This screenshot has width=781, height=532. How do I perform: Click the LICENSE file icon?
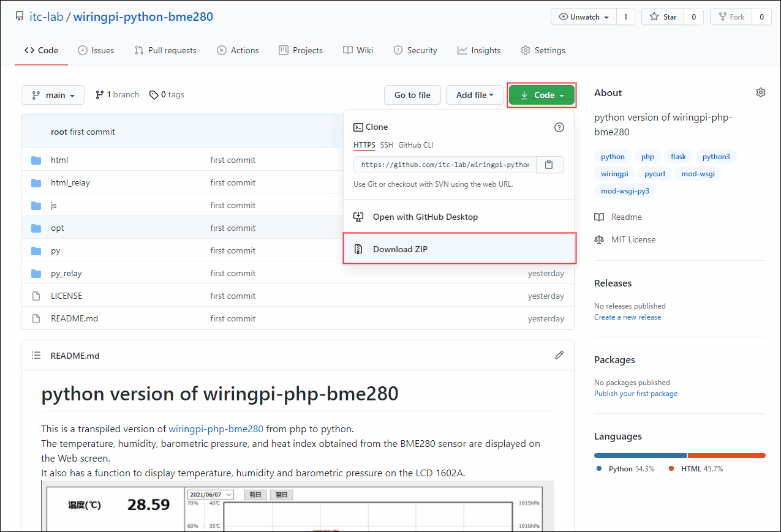point(36,296)
